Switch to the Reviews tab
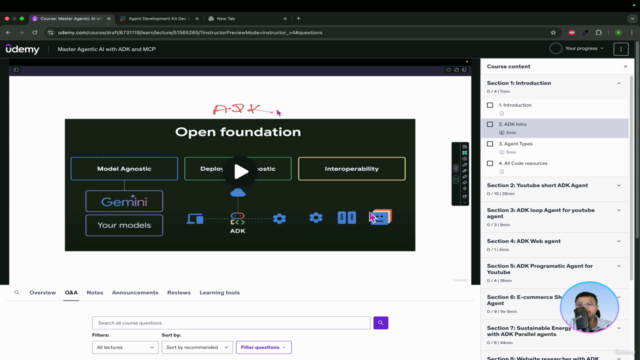 coord(179,293)
